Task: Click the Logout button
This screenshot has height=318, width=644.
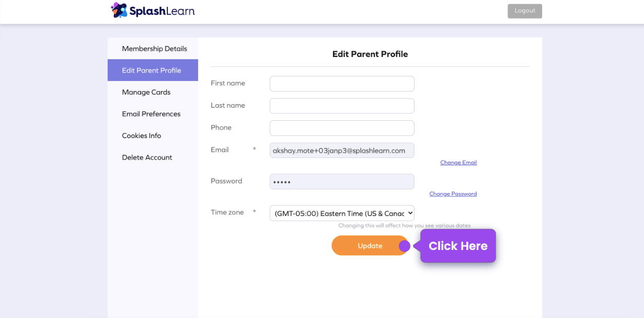Action: [x=524, y=10]
